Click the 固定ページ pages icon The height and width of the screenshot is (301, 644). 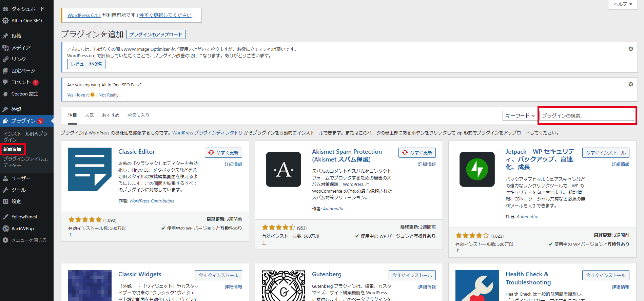pos(5,71)
